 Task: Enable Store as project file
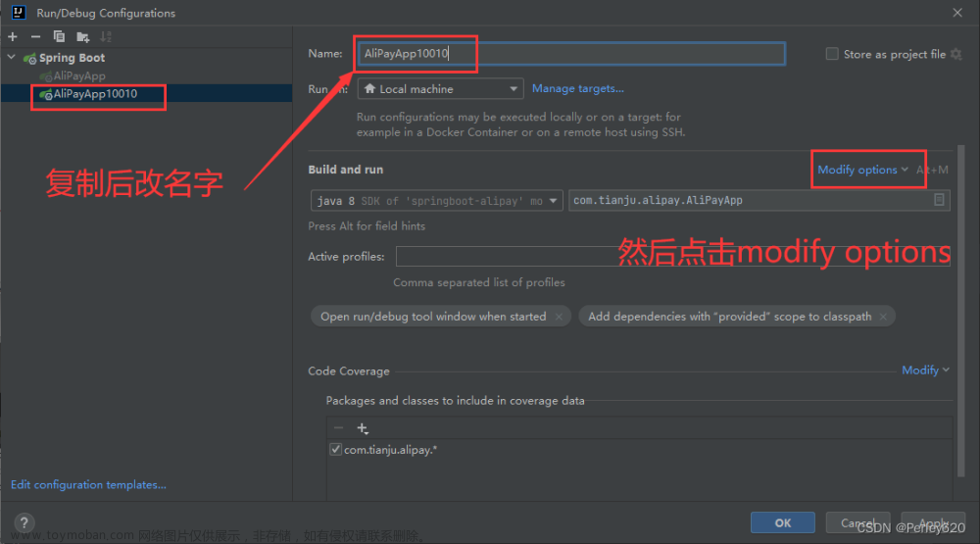[832, 54]
